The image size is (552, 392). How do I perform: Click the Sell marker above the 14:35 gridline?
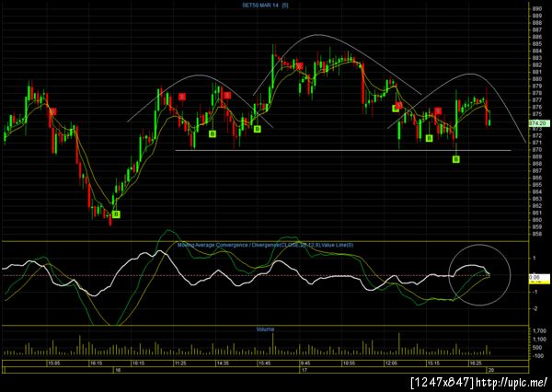pyautogui.click(x=227, y=95)
